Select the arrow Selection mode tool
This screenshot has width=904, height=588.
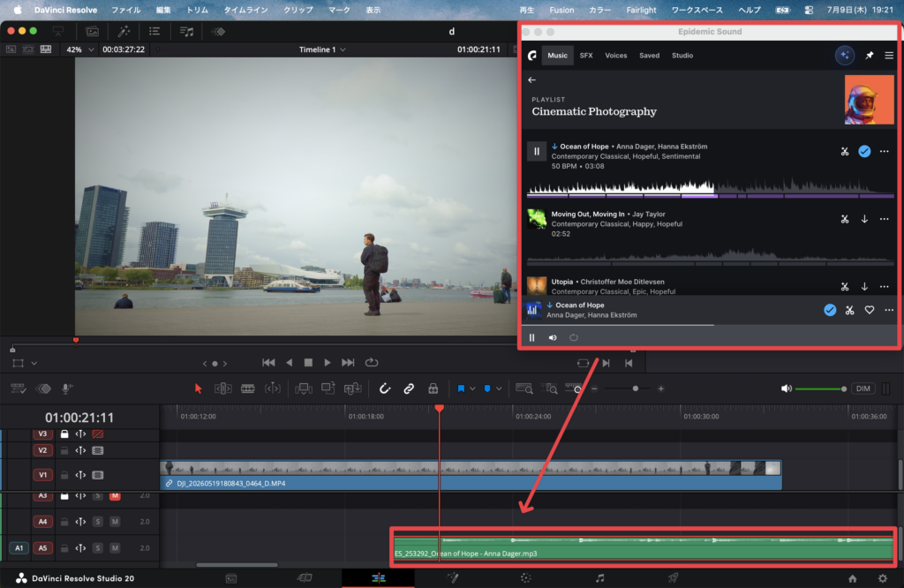coord(199,388)
